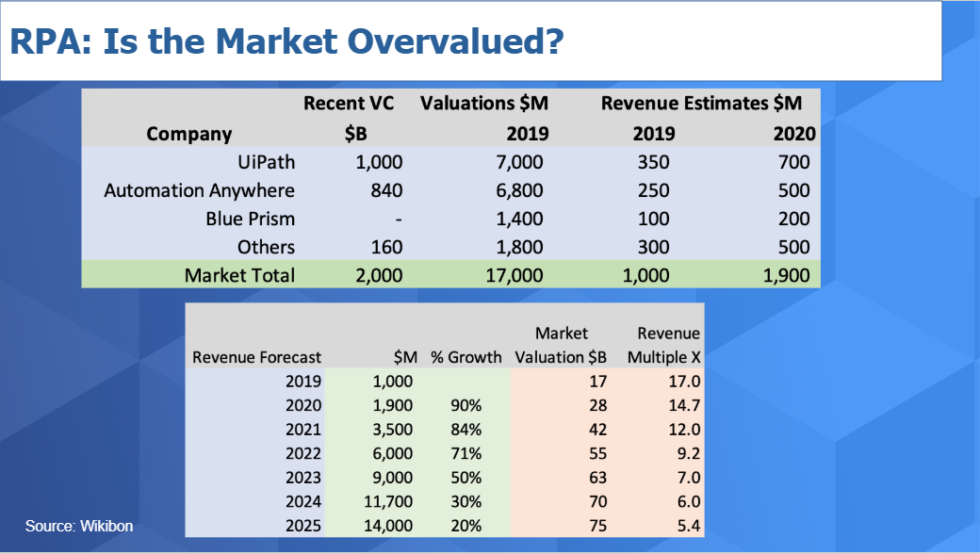Click the 2019 revenue multiple "17.0"
This screenshot has height=554, width=980.
(684, 382)
